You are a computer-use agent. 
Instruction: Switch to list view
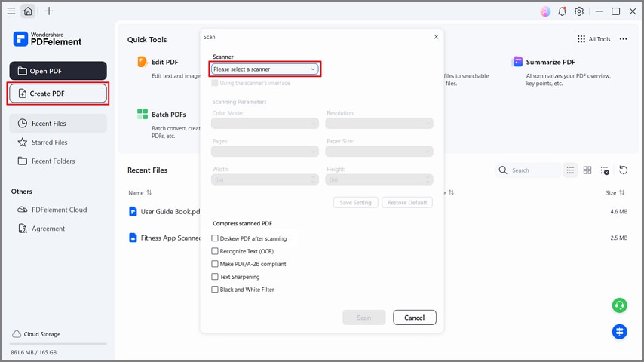570,170
